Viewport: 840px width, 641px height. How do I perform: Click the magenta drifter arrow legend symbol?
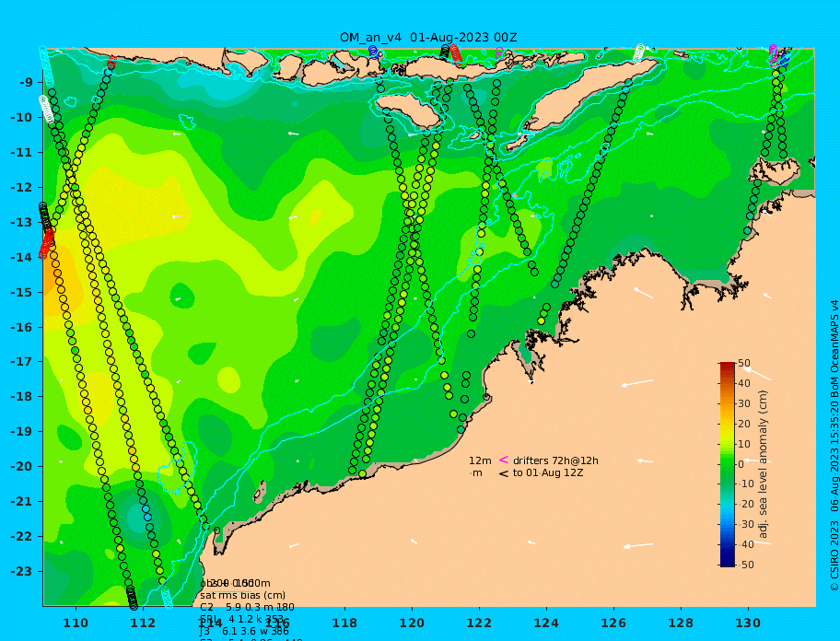pyautogui.click(x=504, y=460)
